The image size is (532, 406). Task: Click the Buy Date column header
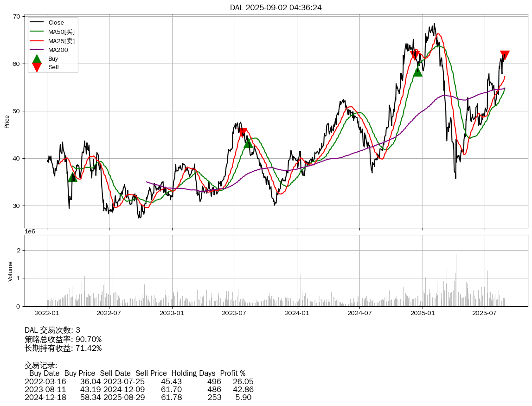[x=44, y=373]
